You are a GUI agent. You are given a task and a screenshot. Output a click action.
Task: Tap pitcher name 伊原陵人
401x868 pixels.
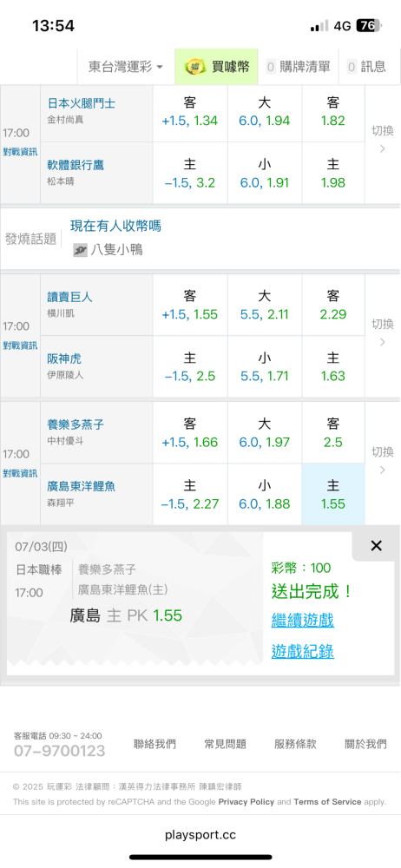[x=65, y=375]
